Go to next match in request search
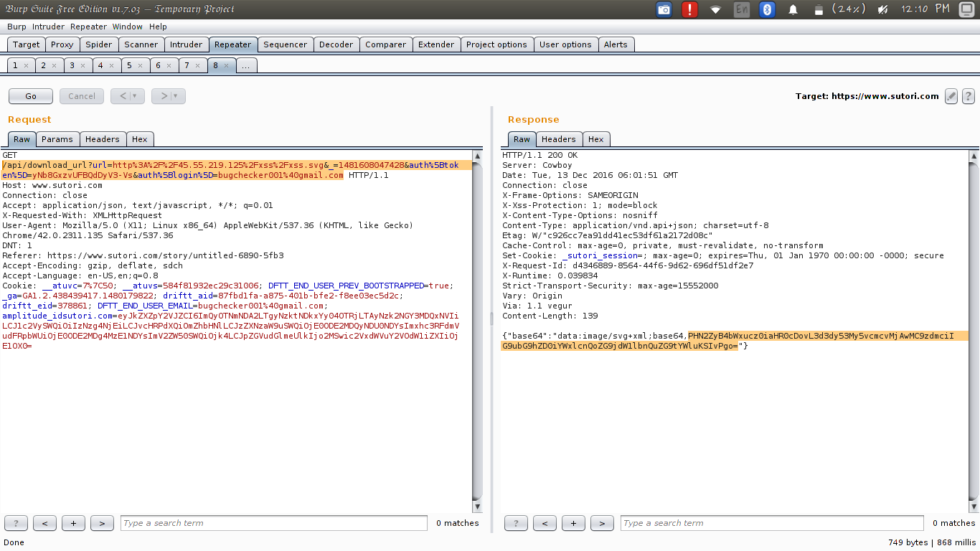Image resolution: width=980 pixels, height=551 pixels. [x=102, y=523]
